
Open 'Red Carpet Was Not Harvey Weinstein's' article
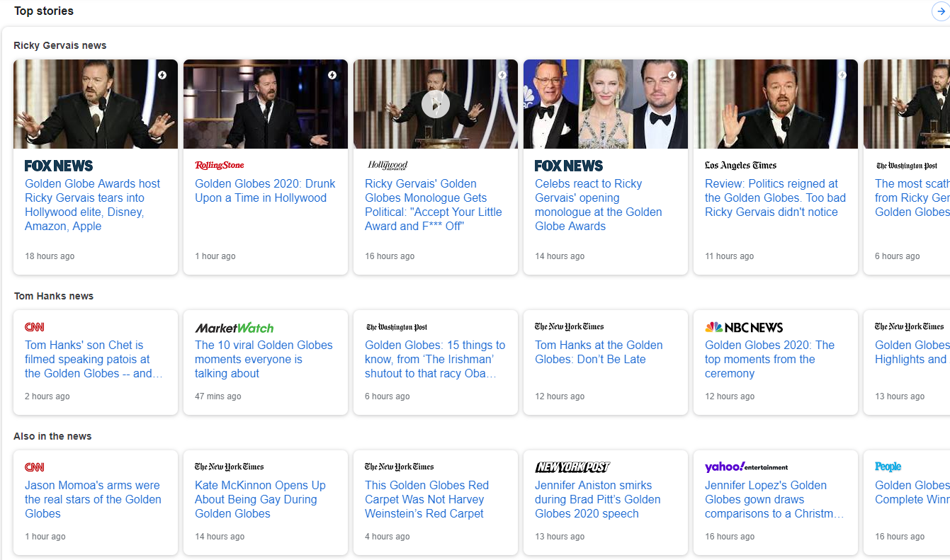(x=426, y=500)
